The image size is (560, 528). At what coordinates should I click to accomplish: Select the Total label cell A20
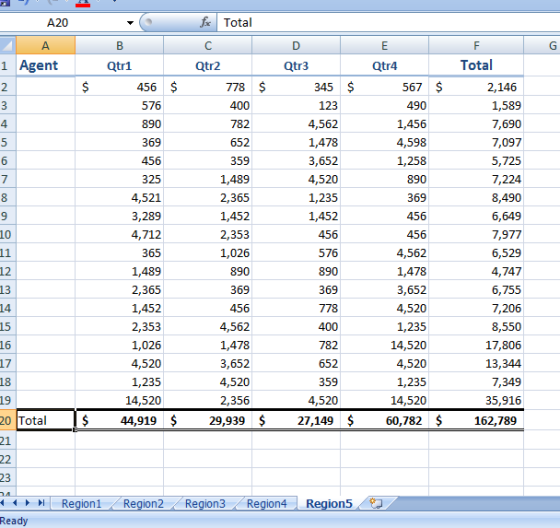[x=46, y=420]
